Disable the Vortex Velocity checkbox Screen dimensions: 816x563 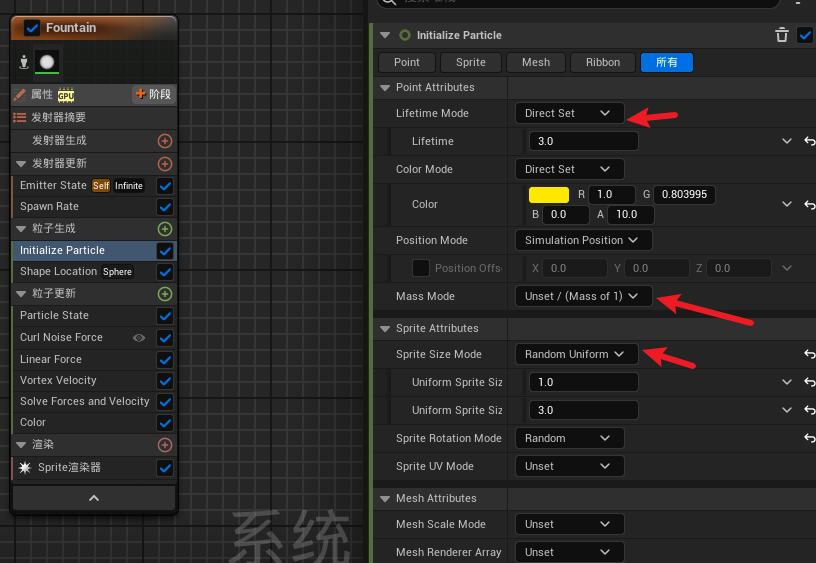point(165,381)
